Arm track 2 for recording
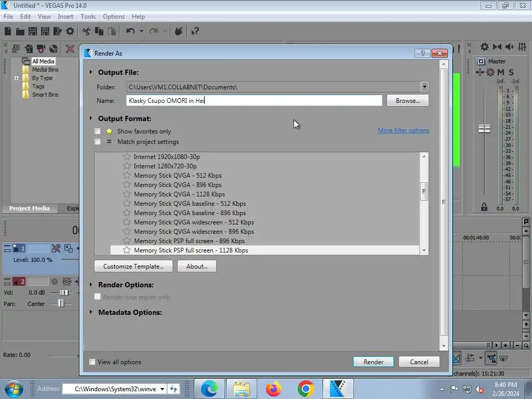 click(x=54, y=282)
